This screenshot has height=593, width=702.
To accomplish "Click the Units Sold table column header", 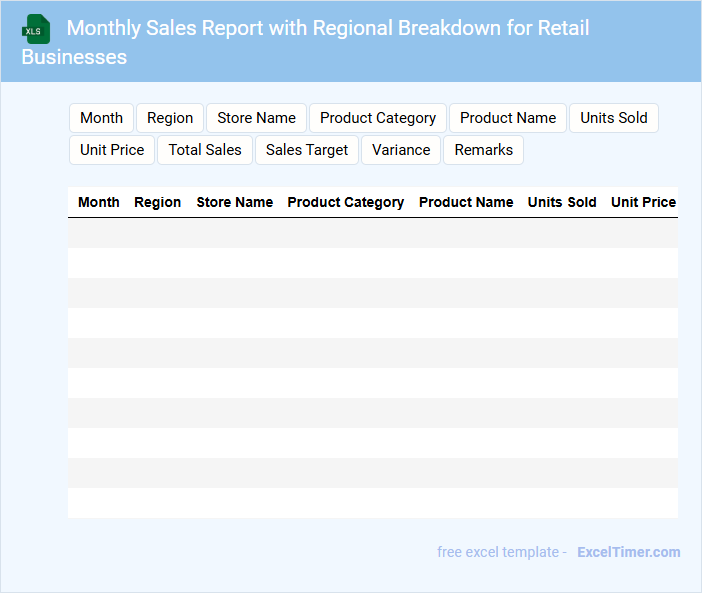I will tap(562, 202).
